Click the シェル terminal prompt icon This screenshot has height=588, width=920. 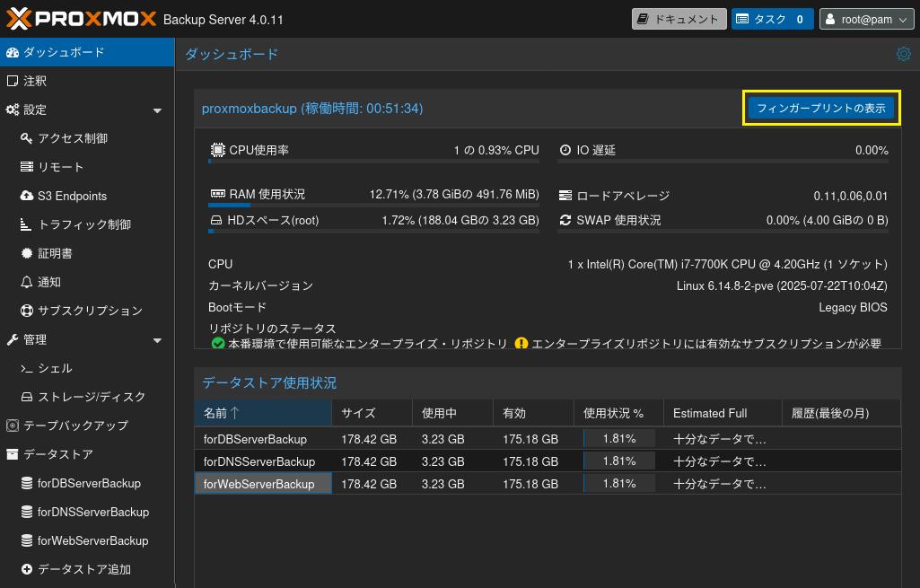tap(26, 369)
